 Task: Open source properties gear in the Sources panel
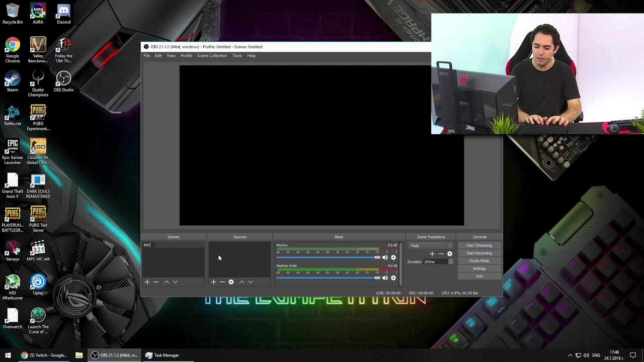[x=231, y=282]
